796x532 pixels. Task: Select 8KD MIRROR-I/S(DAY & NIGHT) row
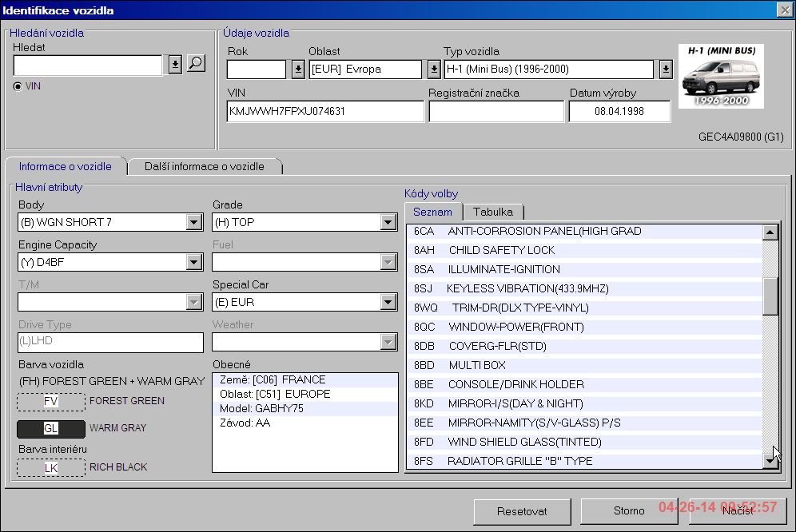point(584,403)
